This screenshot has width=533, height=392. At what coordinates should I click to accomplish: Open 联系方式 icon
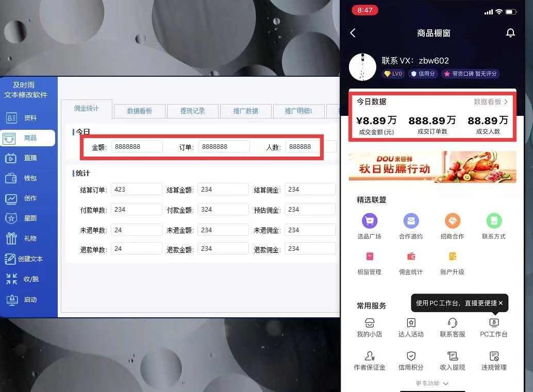[x=494, y=226]
